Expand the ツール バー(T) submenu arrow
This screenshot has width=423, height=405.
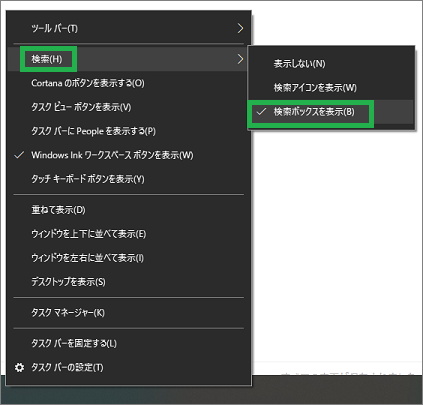point(240,28)
